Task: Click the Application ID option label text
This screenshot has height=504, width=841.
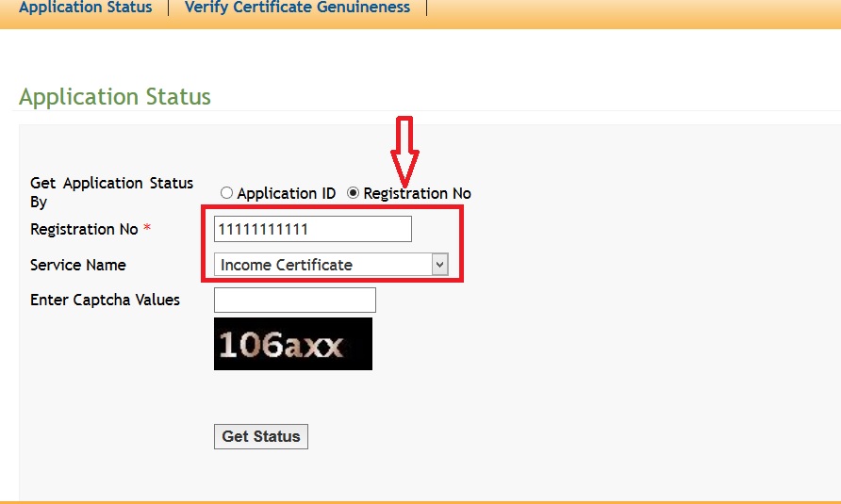Action: click(286, 193)
